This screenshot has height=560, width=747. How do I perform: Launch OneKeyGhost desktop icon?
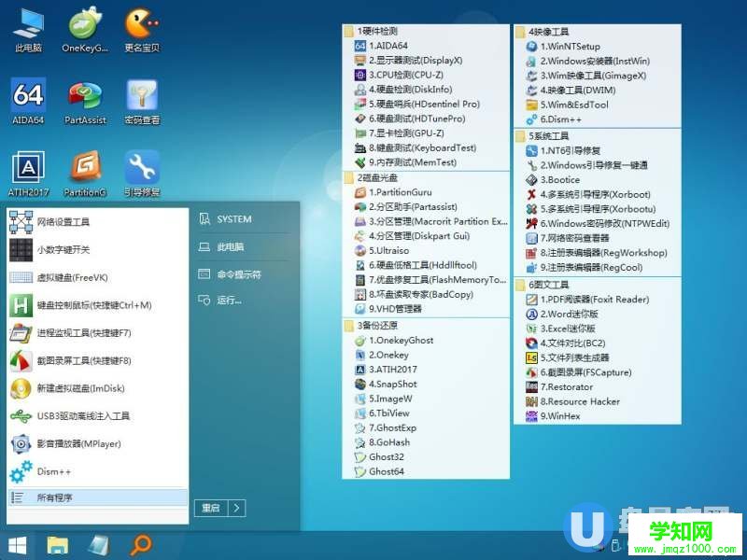tap(85, 30)
